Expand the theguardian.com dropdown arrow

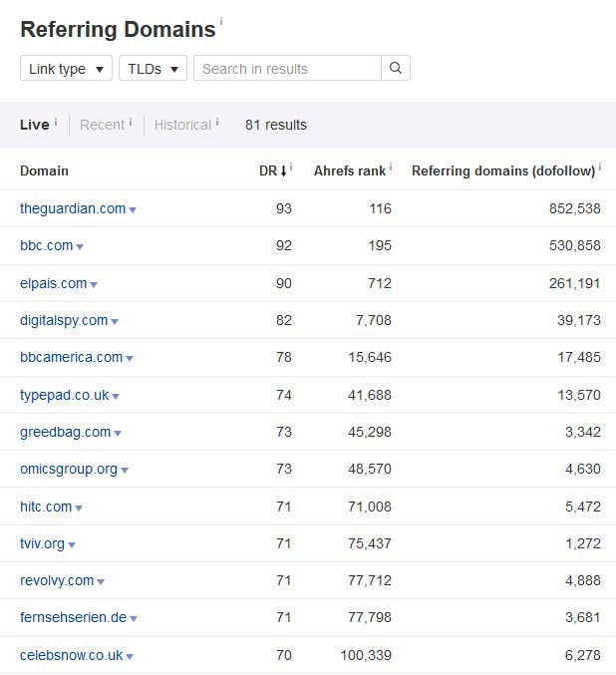coord(133,210)
